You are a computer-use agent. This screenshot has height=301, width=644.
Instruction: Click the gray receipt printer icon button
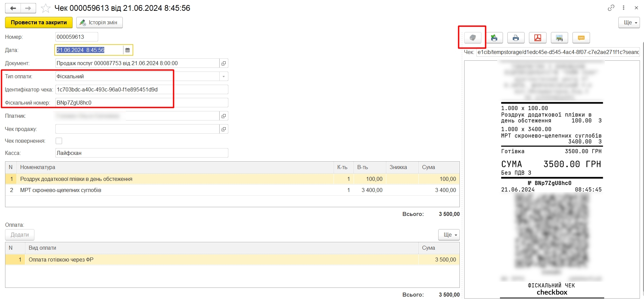click(472, 38)
